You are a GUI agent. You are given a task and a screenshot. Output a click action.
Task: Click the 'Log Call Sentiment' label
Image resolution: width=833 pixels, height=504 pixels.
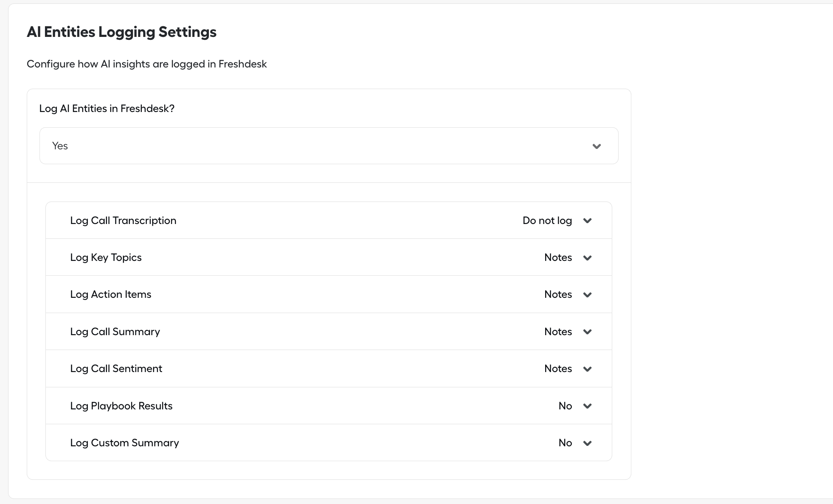(x=116, y=369)
